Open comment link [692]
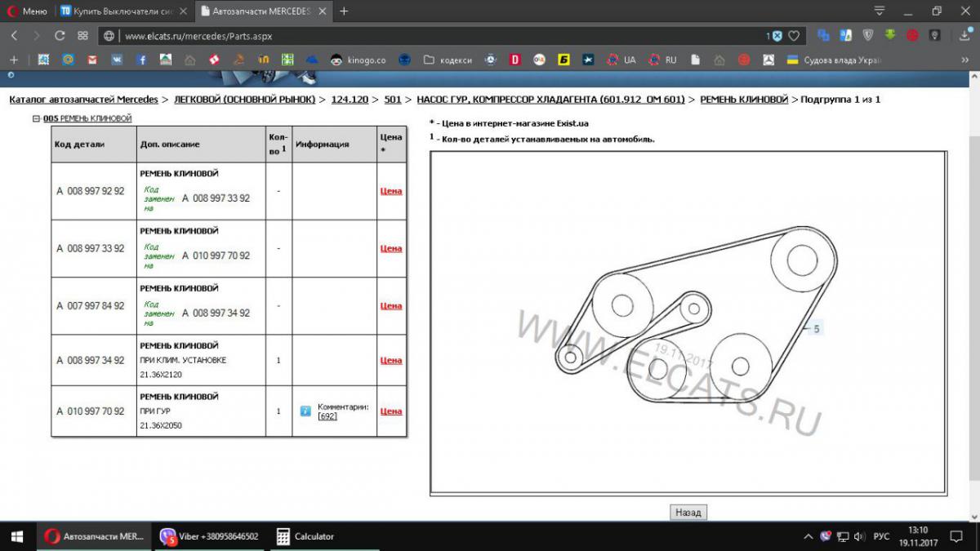Viewport: 980px width, 551px height. click(327, 416)
